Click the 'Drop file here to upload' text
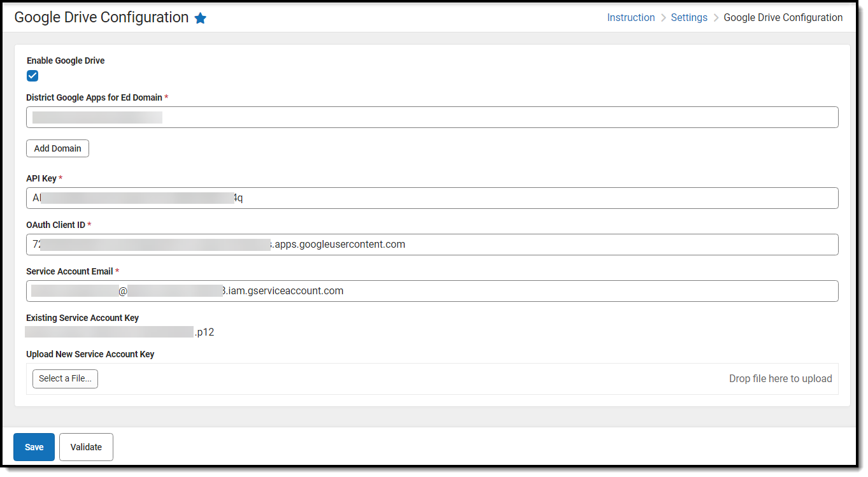The width and height of the screenshot is (868, 477). (x=781, y=379)
